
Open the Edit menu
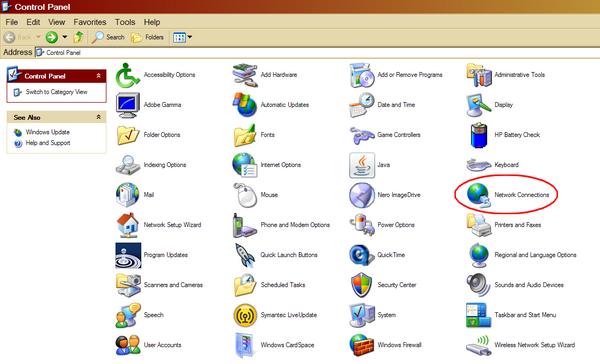point(33,22)
